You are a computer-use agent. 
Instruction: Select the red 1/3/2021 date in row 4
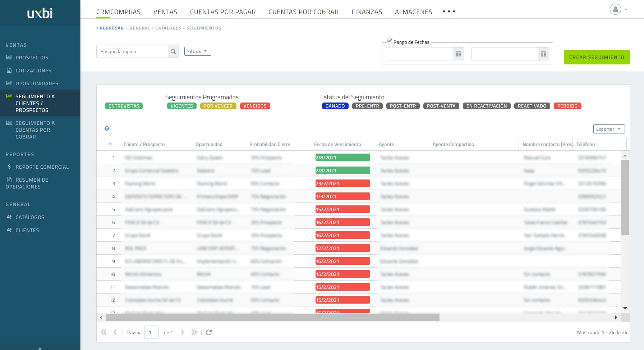(342, 196)
